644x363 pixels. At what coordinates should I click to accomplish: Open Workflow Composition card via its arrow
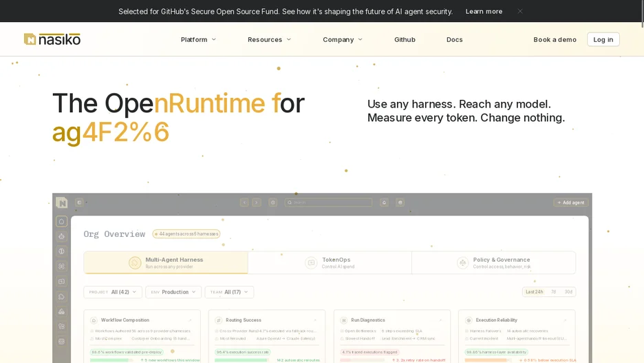click(x=190, y=320)
